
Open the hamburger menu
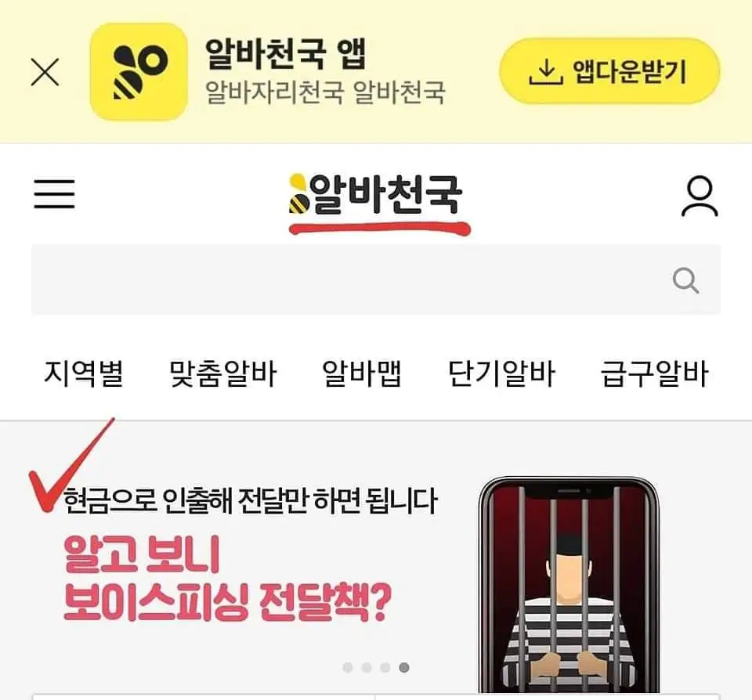click(x=54, y=193)
